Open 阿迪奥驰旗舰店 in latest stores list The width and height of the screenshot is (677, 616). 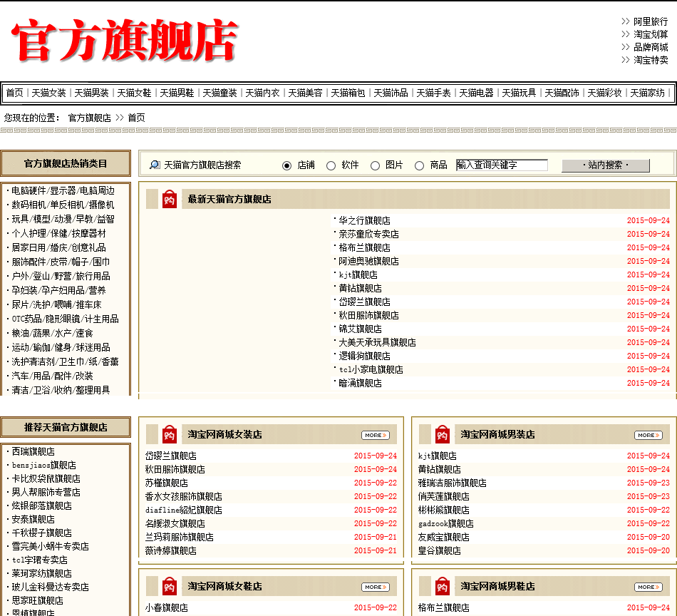[x=368, y=262]
